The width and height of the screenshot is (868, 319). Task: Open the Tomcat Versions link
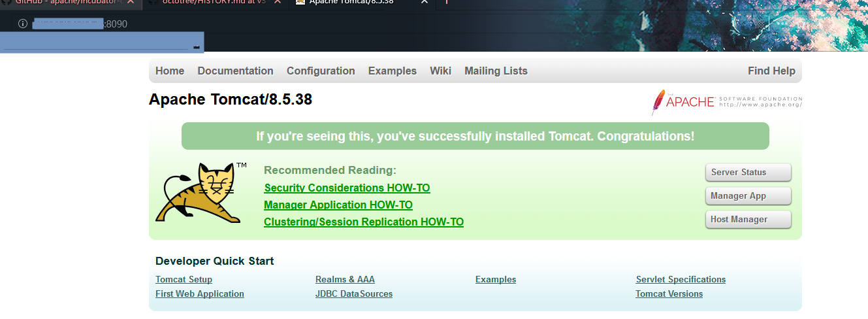coord(669,294)
